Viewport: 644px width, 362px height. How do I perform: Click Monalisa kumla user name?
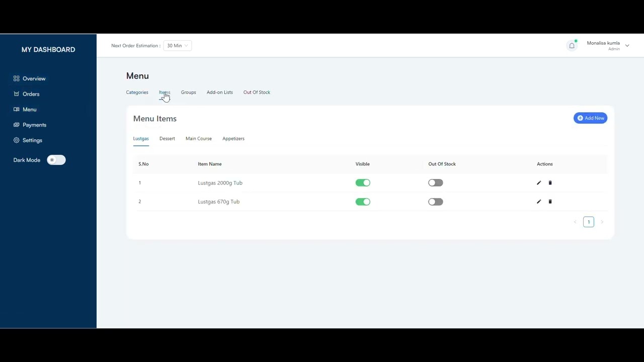coord(603,43)
